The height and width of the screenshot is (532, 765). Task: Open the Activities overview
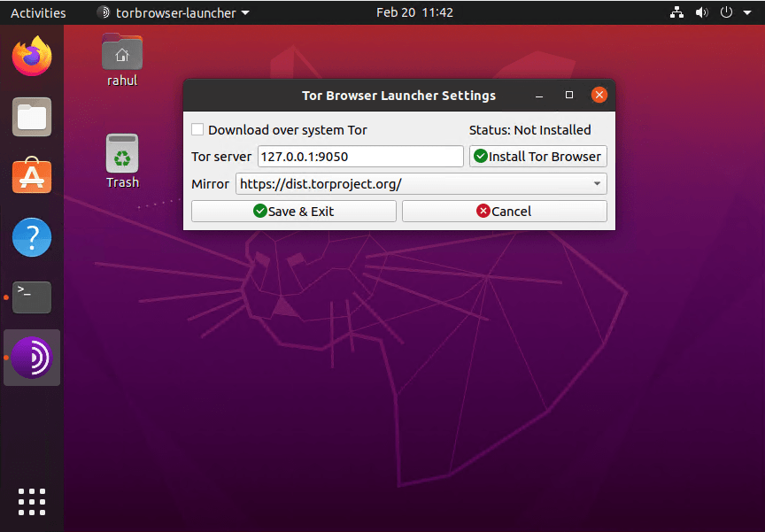click(38, 12)
